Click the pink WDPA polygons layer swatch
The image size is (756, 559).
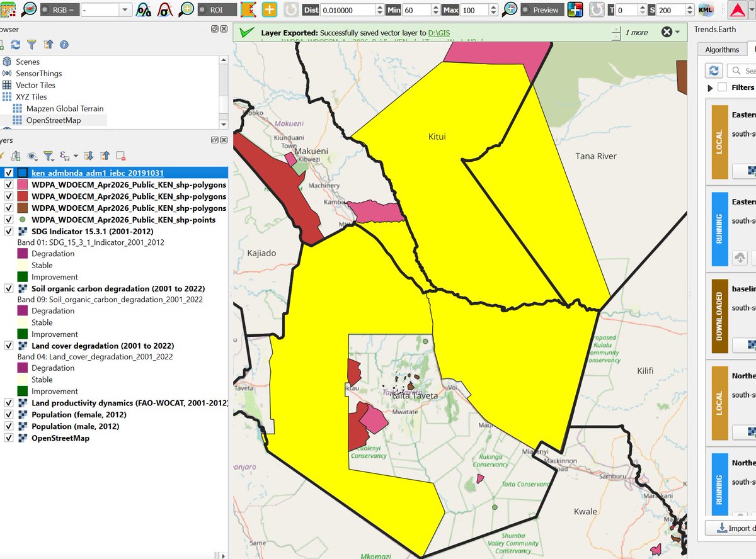click(22, 185)
